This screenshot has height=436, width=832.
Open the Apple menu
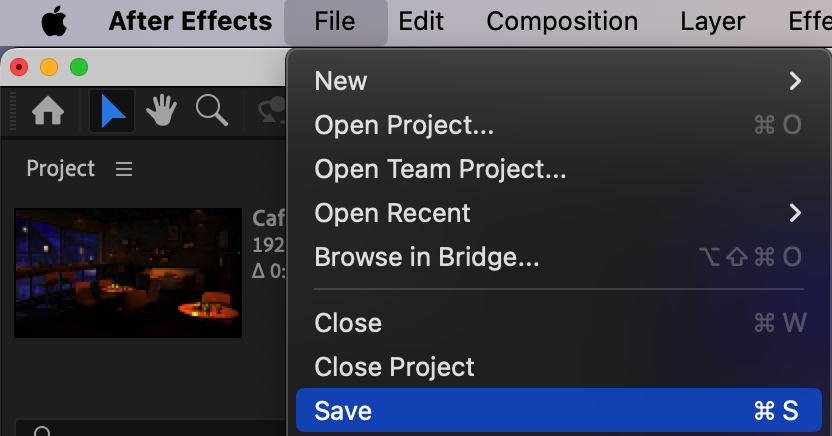tap(55, 21)
